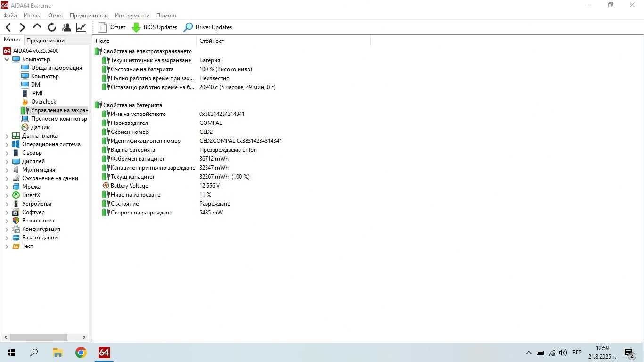This screenshot has height=362, width=644.
Task: Click the AIDA64 taskbar icon
Action: coord(104,353)
